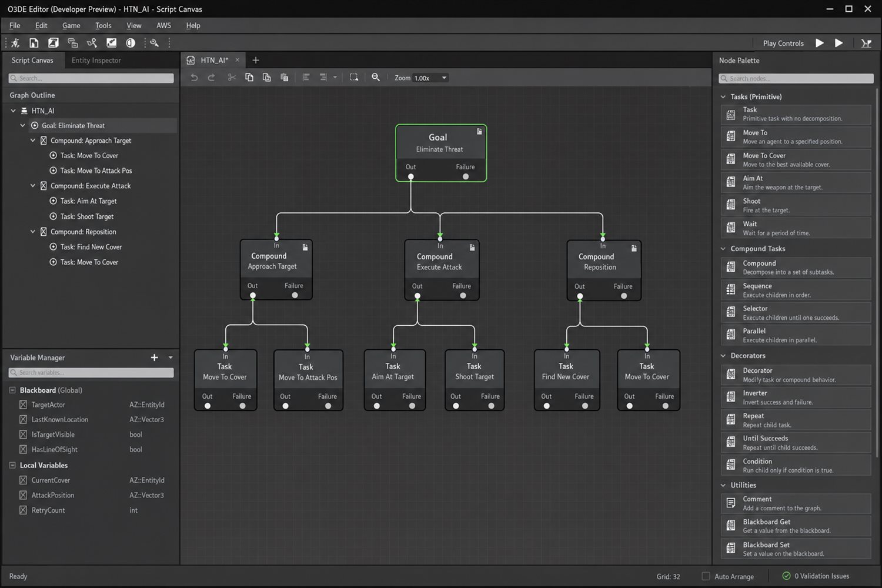Viewport: 882px width, 588px height.
Task: Click the duplicate icon next to copy
Action: (266, 78)
